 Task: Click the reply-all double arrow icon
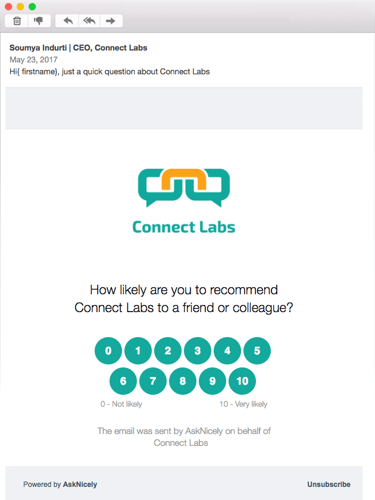pyautogui.click(x=89, y=21)
